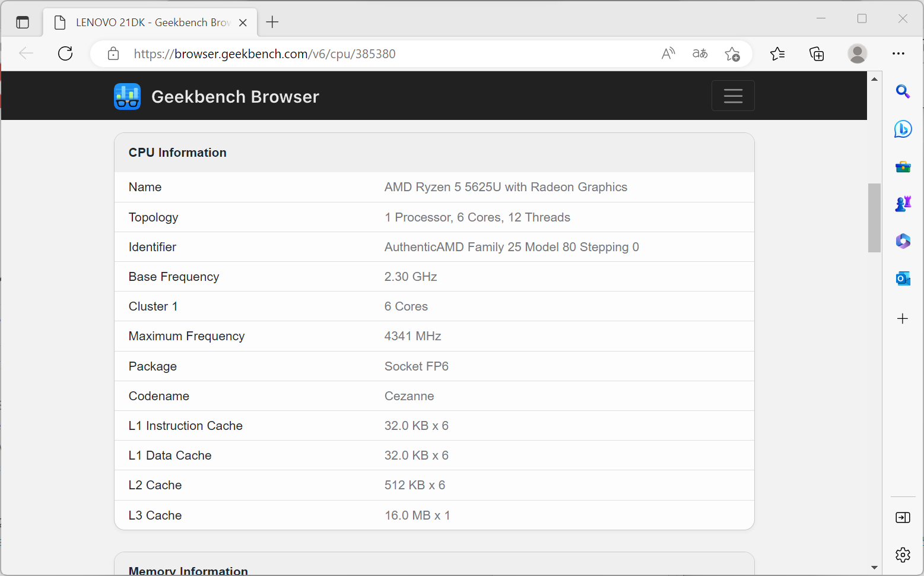
Task: Go back to previous page
Action: (x=26, y=53)
